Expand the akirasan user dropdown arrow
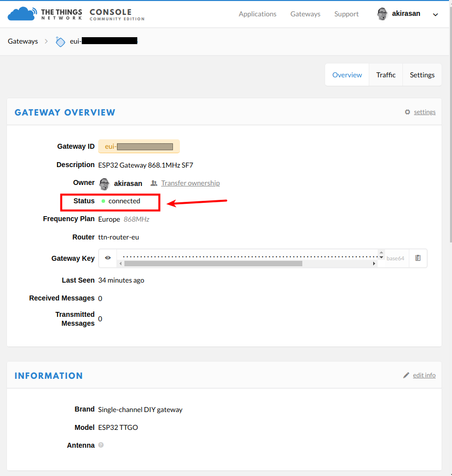 click(x=435, y=14)
